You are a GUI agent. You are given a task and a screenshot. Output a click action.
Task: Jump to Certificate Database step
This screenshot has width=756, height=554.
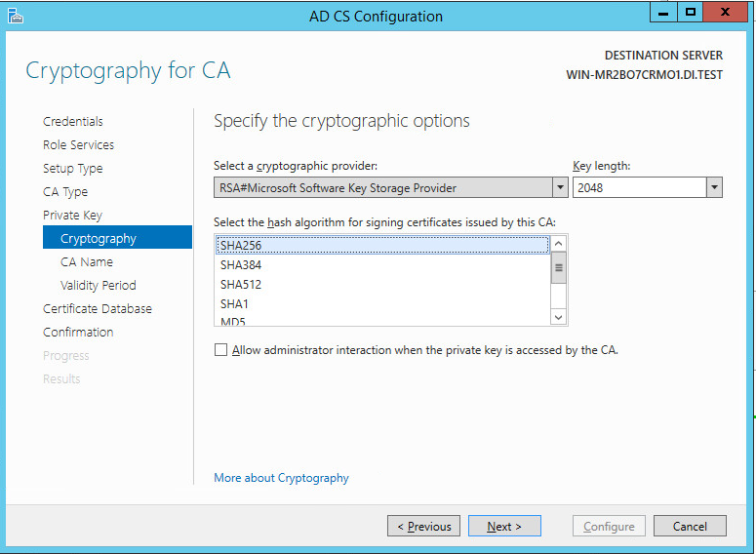click(x=98, y=309)
